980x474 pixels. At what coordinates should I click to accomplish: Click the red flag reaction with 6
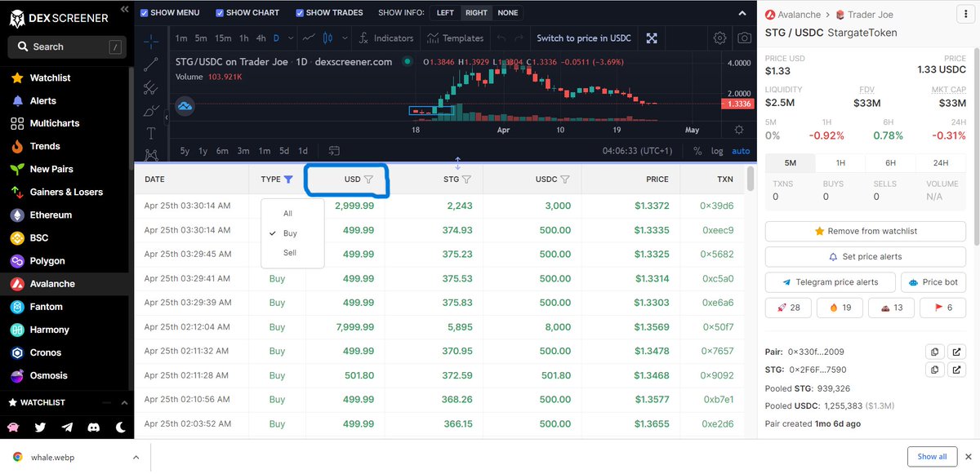tap(942, 308)
